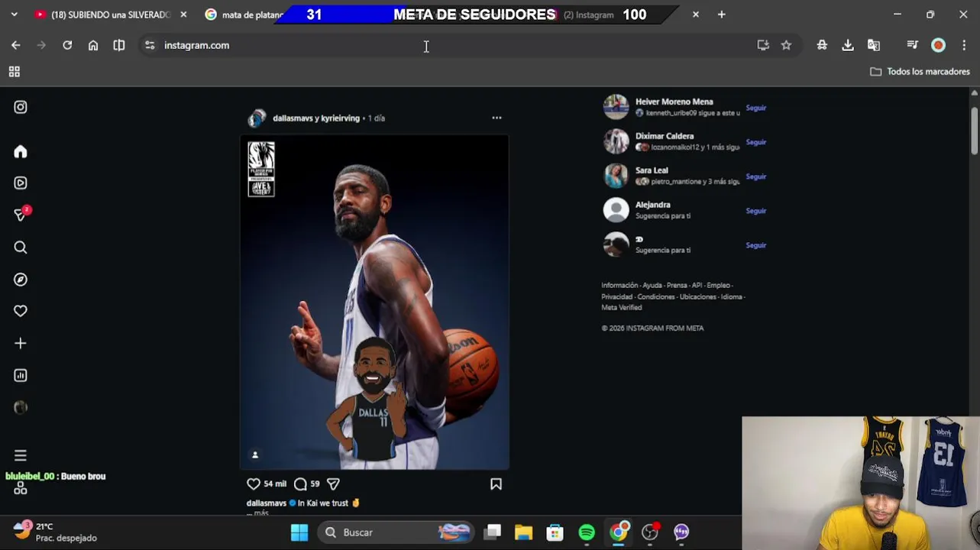980x550 pixels.
Task: Open Ayuda footer link
Action: (652, 286)
